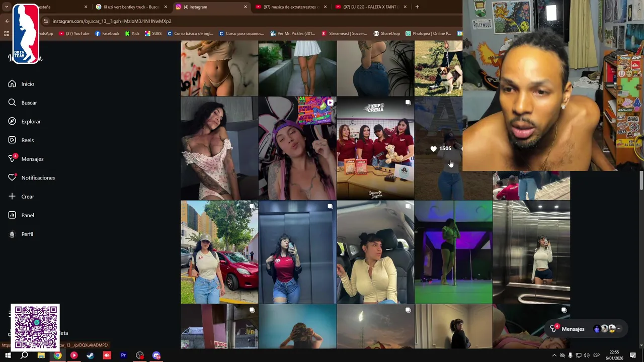Viewport: 644px width, 362px height.
Task: Open Notificaciones heart entry
Action: tap(31, 178)
